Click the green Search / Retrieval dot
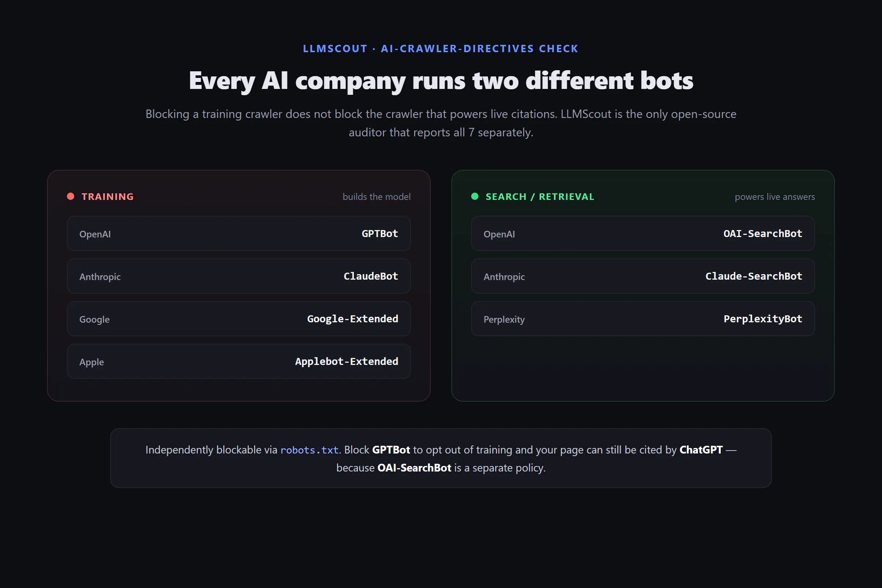This screenshot has height=588, width=882. 475,197
